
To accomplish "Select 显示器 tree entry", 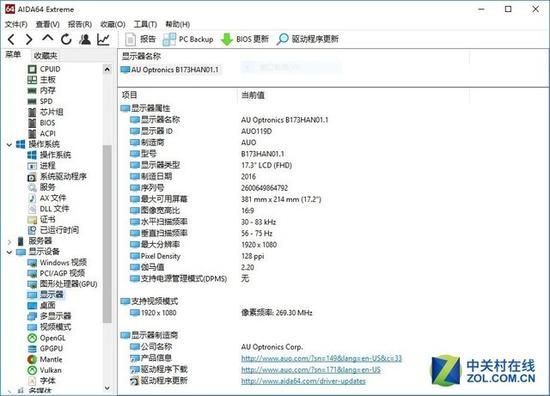I will [46, 295].
